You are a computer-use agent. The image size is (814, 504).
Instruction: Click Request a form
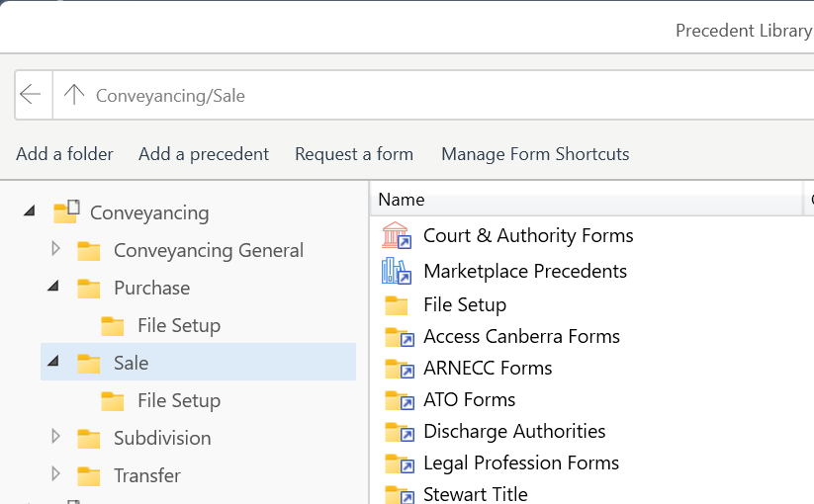pos(354,154)
